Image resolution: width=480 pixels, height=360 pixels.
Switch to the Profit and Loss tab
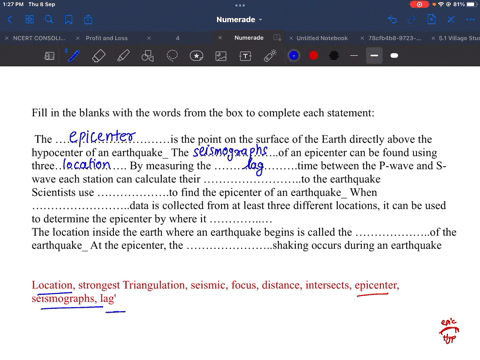(x=106, y=38)
